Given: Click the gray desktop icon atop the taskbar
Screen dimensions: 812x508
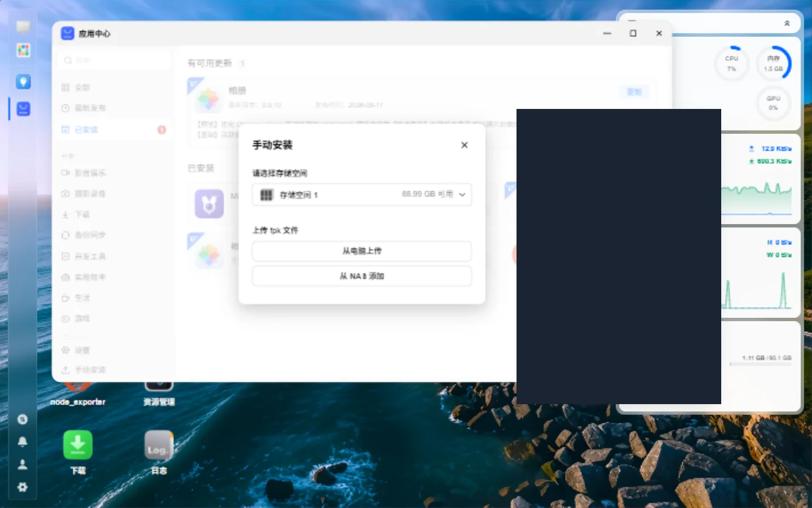Looking at the screenshot, I should point(23,27).
